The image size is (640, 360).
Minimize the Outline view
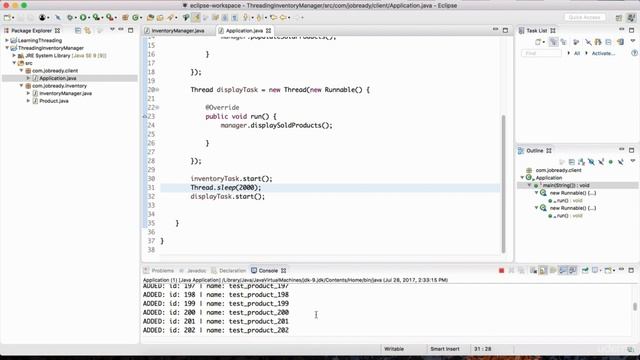pyautogui.click(x=622, y=150)
